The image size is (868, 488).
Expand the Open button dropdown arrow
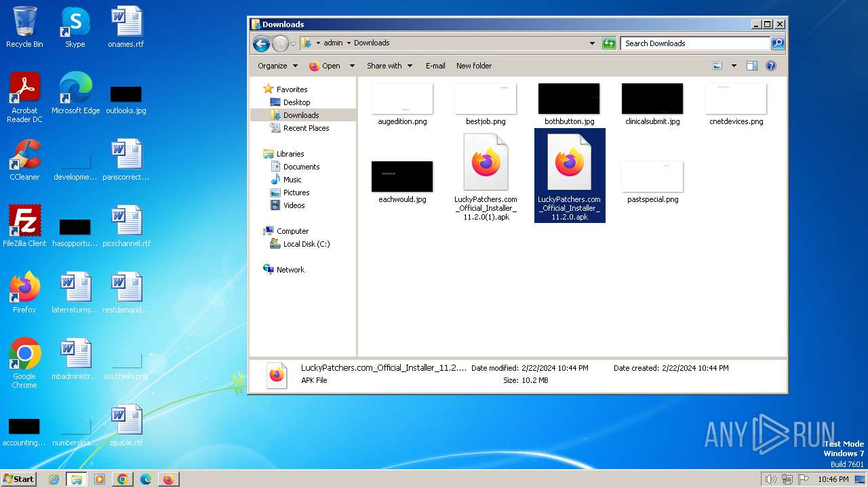(x=352, y=66)
